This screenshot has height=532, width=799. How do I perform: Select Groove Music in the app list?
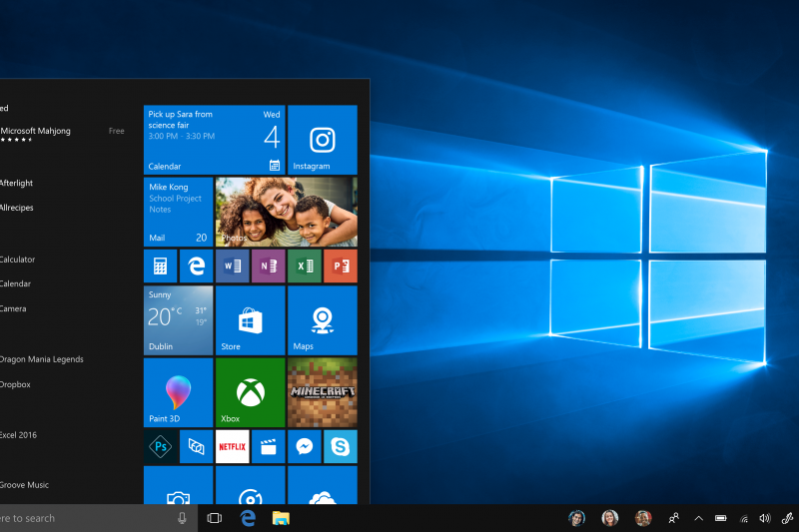24,485
